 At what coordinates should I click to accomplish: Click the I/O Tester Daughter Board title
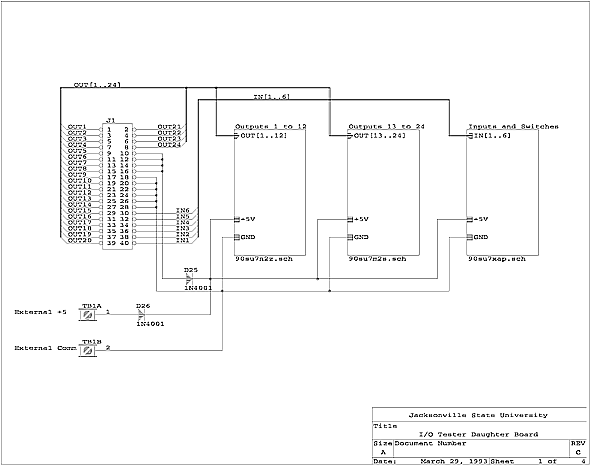pos(479,434)
